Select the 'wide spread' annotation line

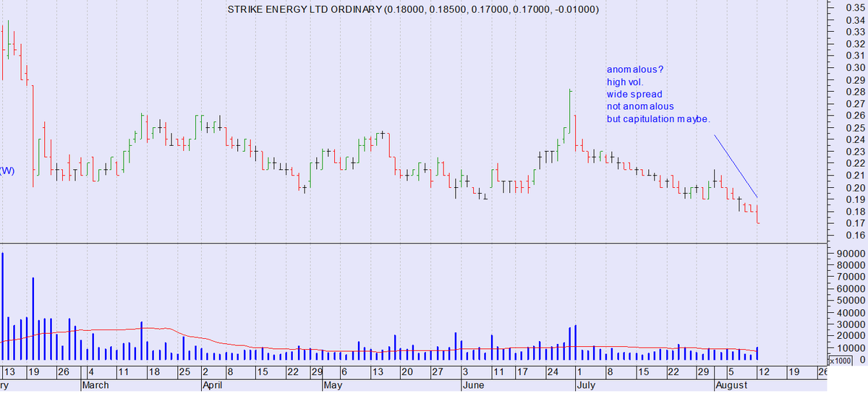click(634, 95)
